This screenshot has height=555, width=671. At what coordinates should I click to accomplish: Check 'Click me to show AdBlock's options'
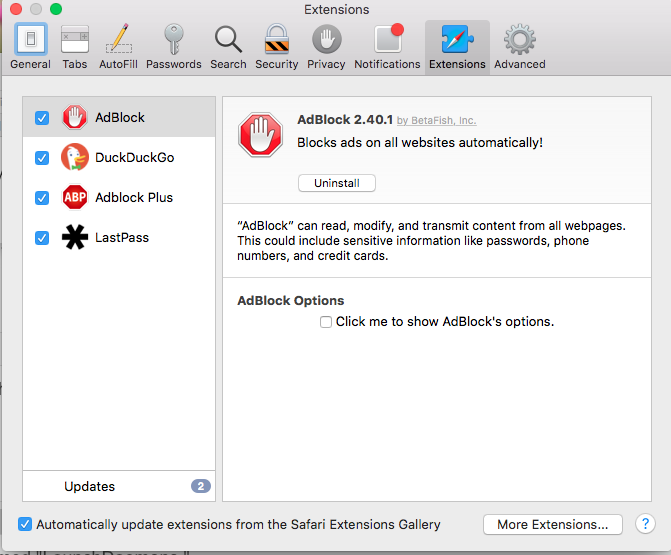(x=326, y=322)
